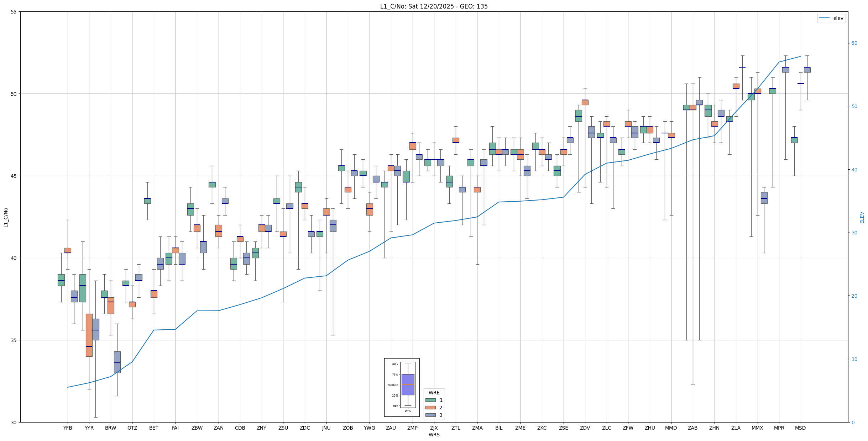Click the ZJX station tick label
The height and width of the screenshot is (441, 868).
pos(434,428)
